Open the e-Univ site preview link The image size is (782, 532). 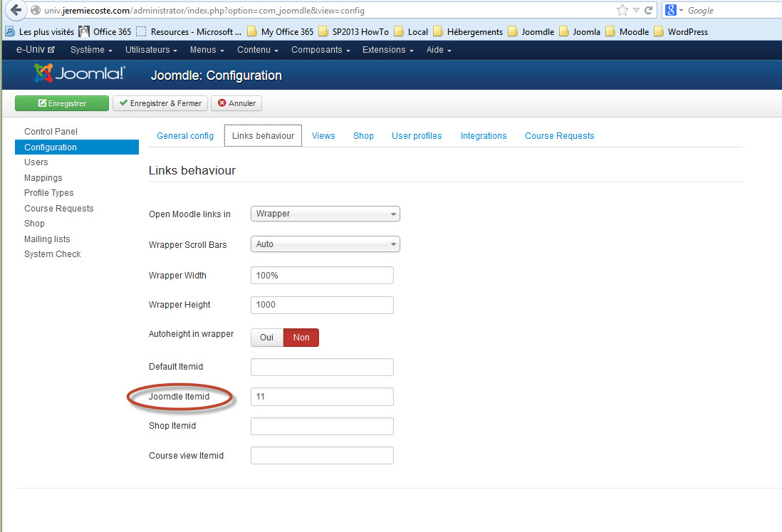click(x=36, y=50)
